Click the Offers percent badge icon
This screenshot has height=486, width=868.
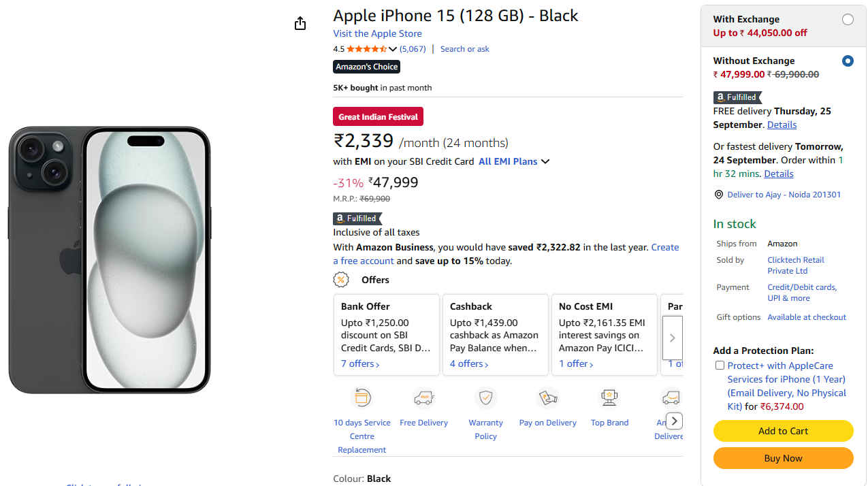pyautogui.click(x=341, y=280)
